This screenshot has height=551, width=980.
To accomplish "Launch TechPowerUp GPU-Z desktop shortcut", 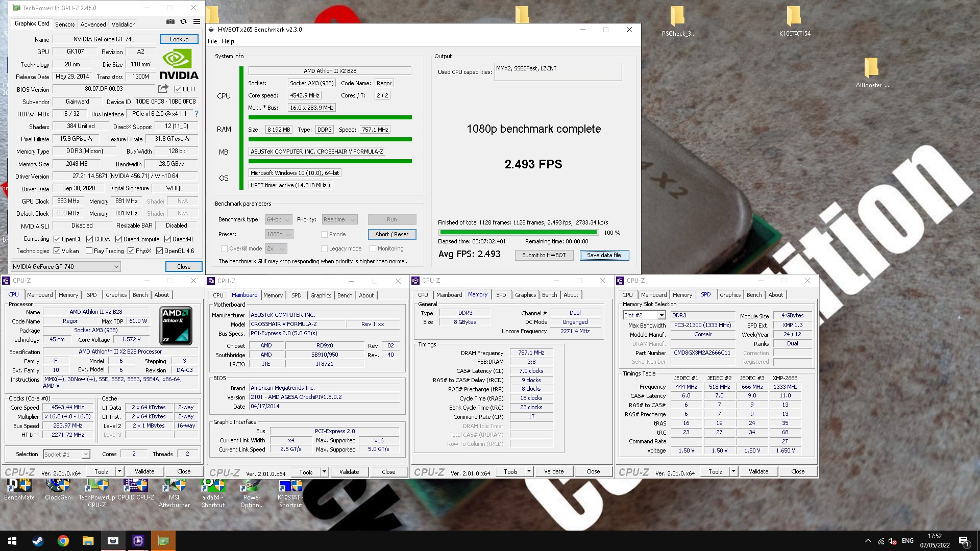I will (x=96, y=493).
